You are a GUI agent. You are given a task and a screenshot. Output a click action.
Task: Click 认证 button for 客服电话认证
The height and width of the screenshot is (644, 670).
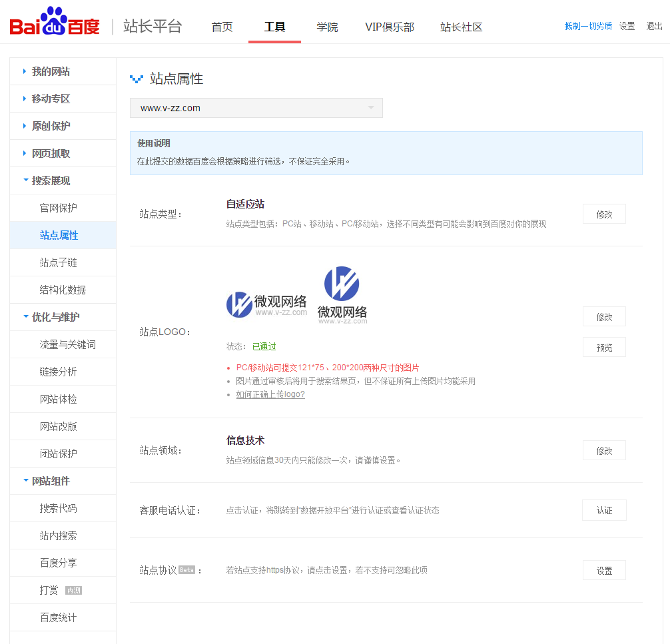pyautogui.click(x=604, y=510)
